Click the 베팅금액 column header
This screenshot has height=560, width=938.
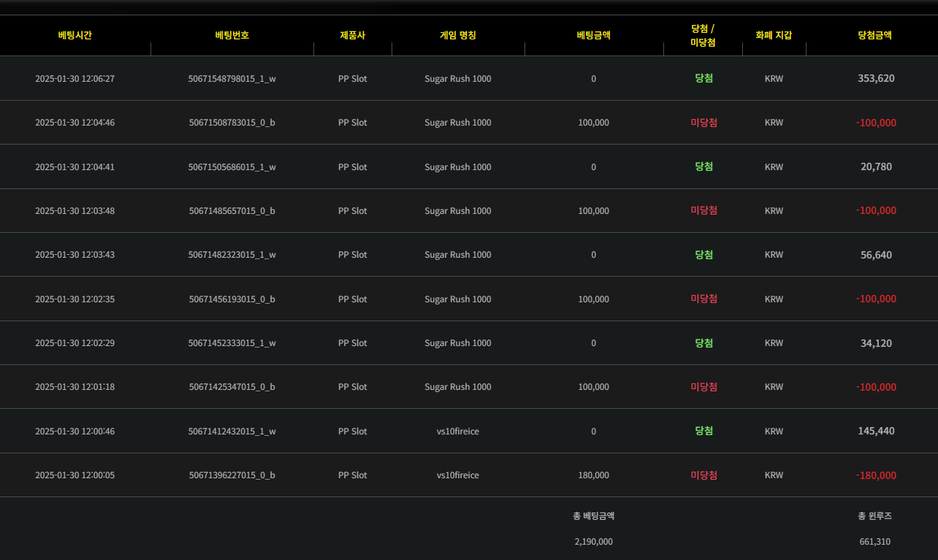coord(593,35)
